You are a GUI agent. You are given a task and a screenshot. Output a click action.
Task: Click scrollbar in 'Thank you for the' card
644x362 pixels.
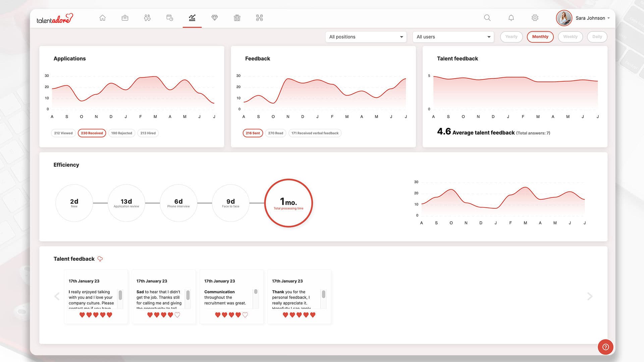coord(324,294)
